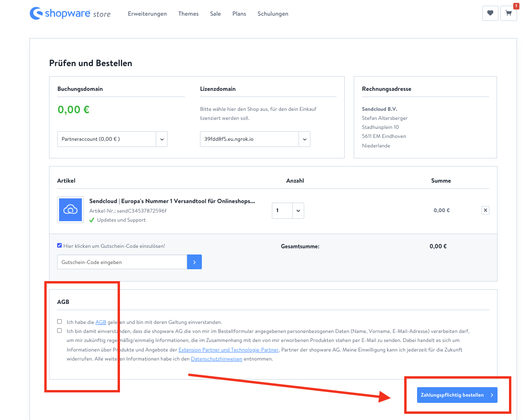The width and height of the screenshot is (528, 420).
Task: Select the green 0,00 € booking amount
Action: 73,109
